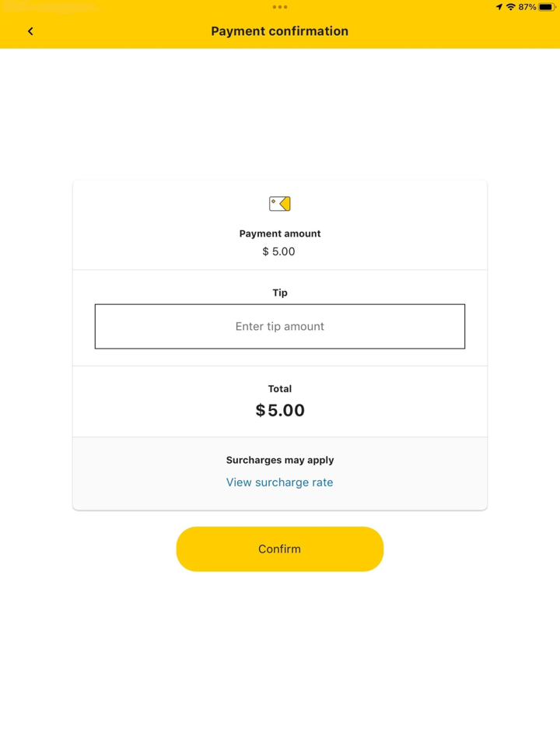Click the Surcharges may apply text
The width and height of the screenshot is (560, 747).
click(280, 461)
